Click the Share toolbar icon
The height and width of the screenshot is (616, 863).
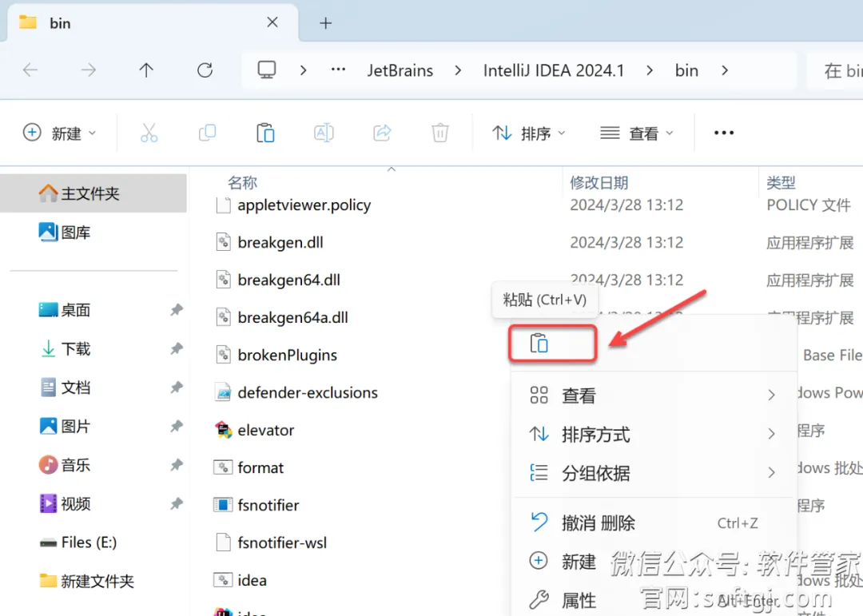[382, 133]
